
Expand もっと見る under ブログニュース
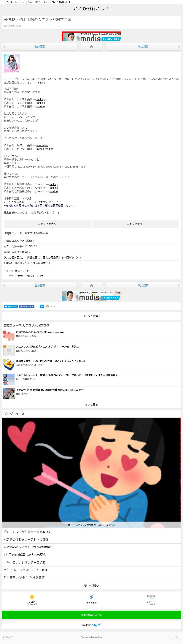[91, 585]
